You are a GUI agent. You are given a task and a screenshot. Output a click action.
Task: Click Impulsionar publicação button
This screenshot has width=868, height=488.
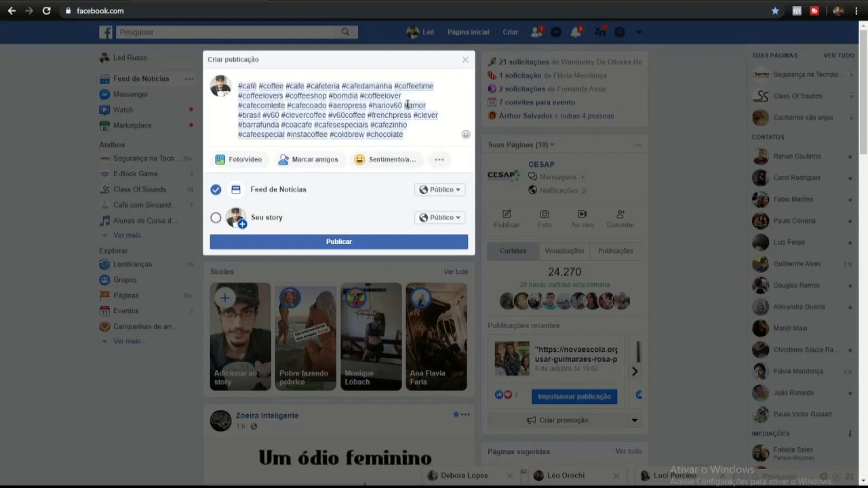click(x=574, y=396)
